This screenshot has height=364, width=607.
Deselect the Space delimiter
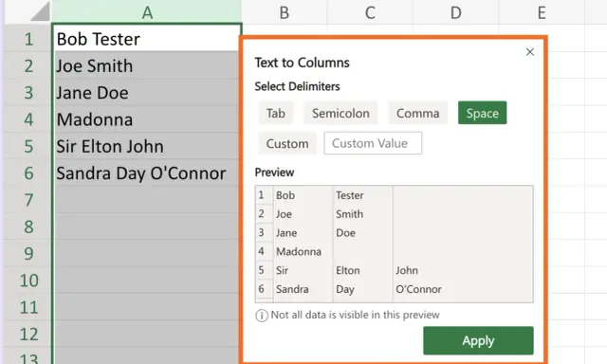pos(483,113)
